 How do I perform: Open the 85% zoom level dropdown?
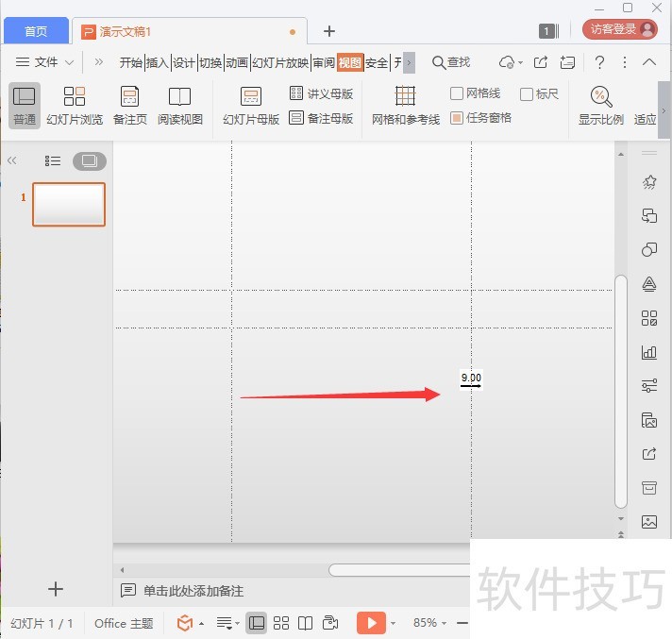point(431,623)
